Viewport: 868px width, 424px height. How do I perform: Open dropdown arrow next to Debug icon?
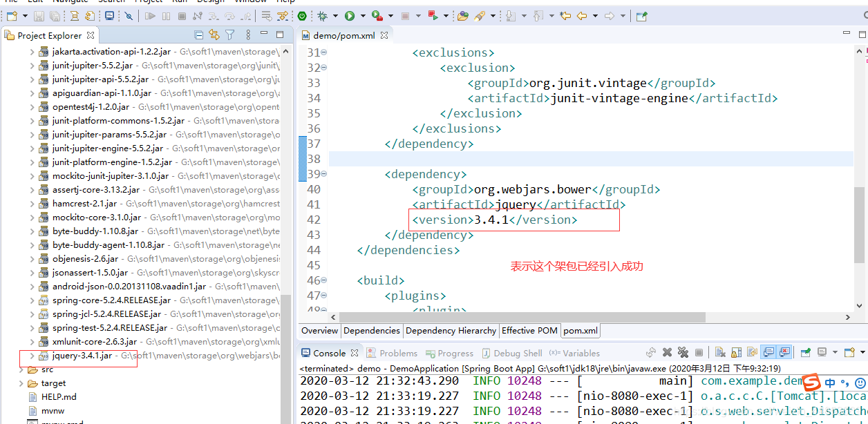tap(335, 16)
